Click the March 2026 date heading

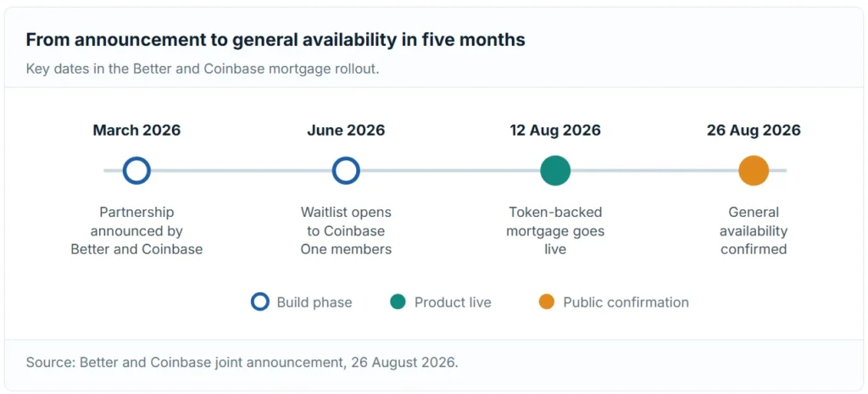click(x=136, y=130)
